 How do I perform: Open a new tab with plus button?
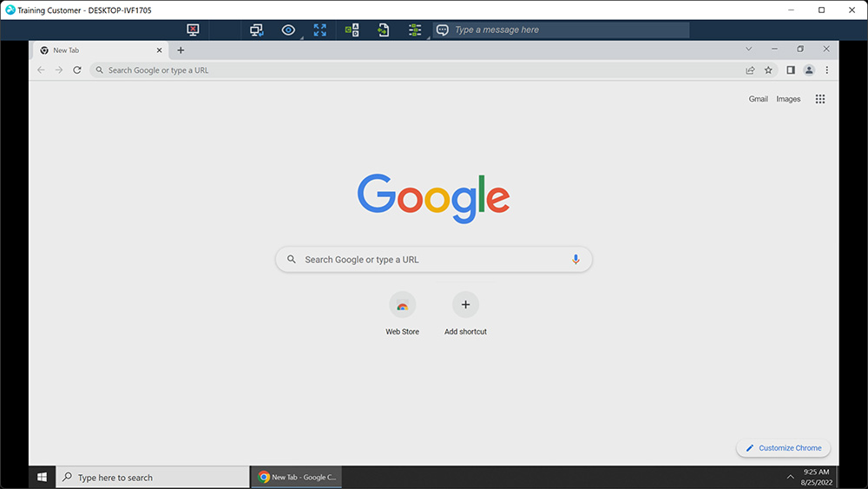coord(181,50)
